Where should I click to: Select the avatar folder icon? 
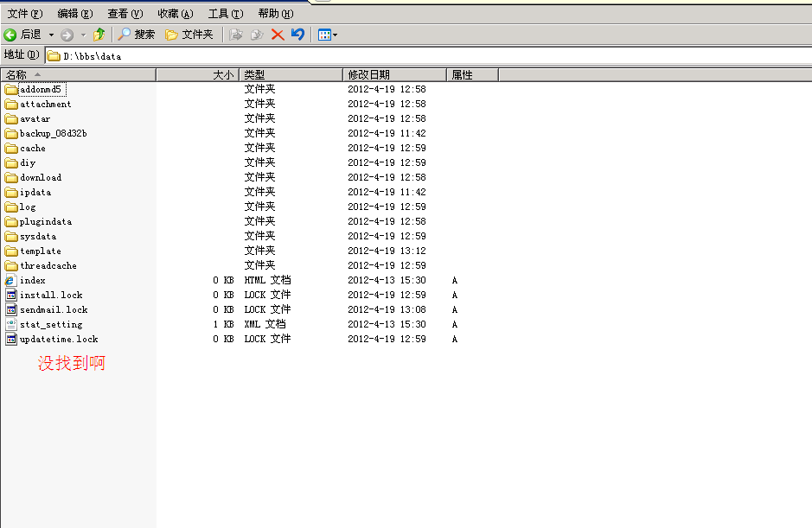coord(11,119)
